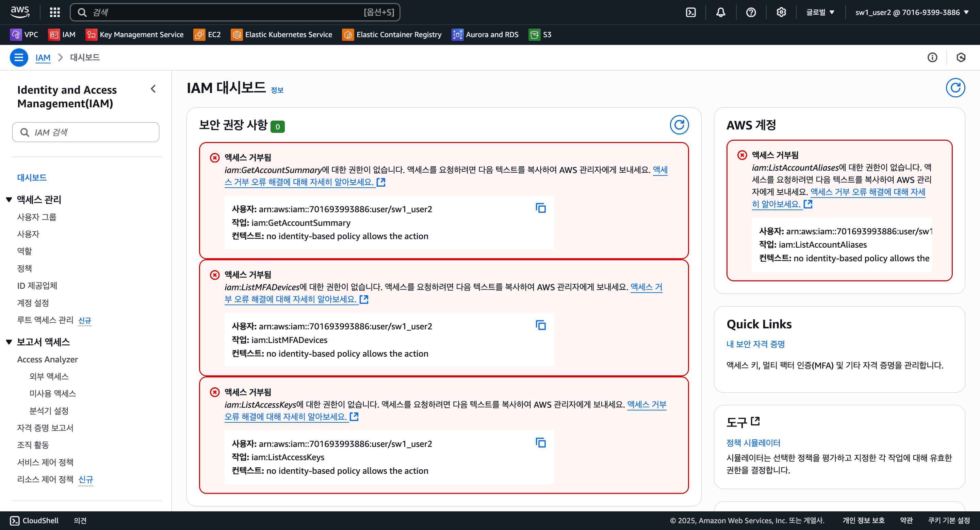This screenshot has width=980, height=530.
Task: Open the VPC service shortcut
Action: [24, 35]
